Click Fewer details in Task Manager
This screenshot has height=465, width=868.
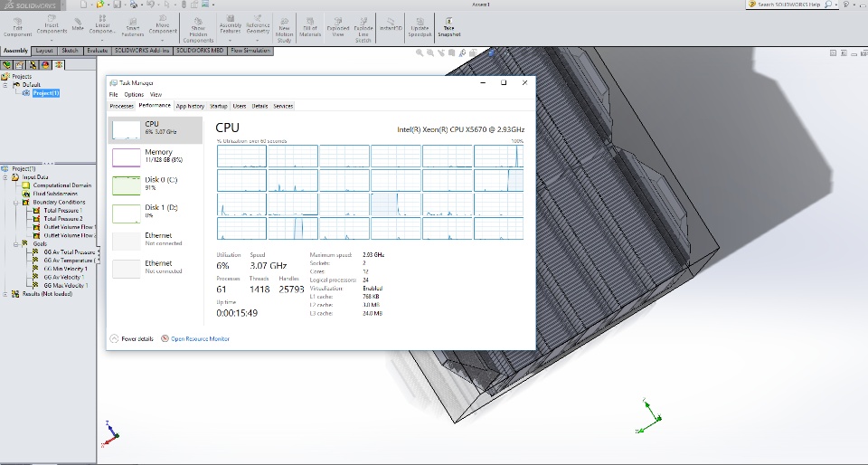pyautogui.click(x=132, y=338)
